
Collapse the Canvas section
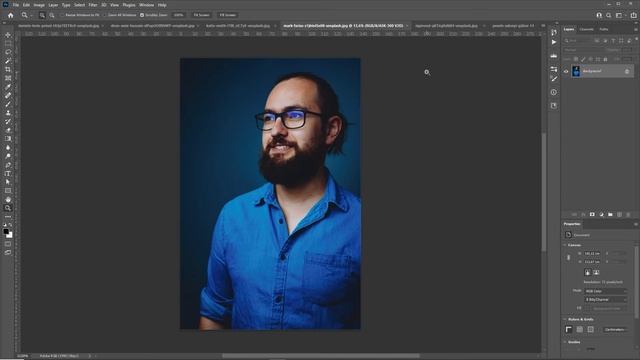point(565,245)
